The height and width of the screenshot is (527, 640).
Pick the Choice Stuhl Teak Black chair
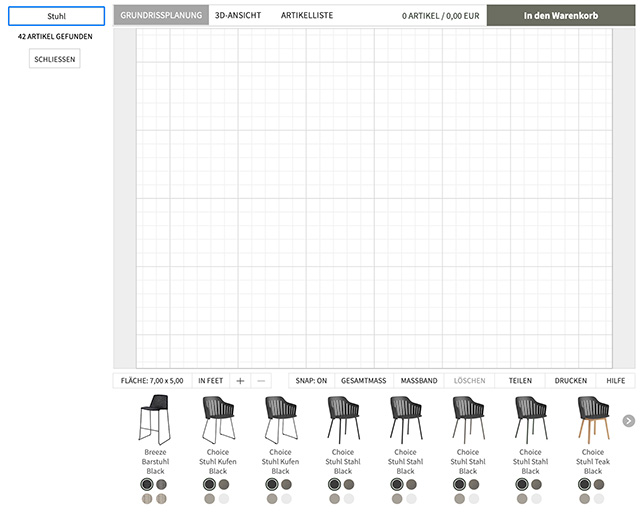(x=593, y=419)
